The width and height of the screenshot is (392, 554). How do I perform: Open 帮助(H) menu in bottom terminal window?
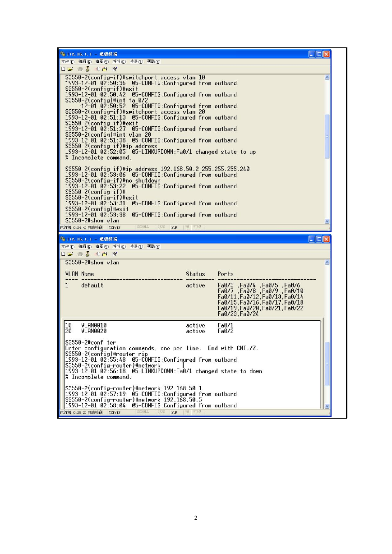[x=154, y=247]
